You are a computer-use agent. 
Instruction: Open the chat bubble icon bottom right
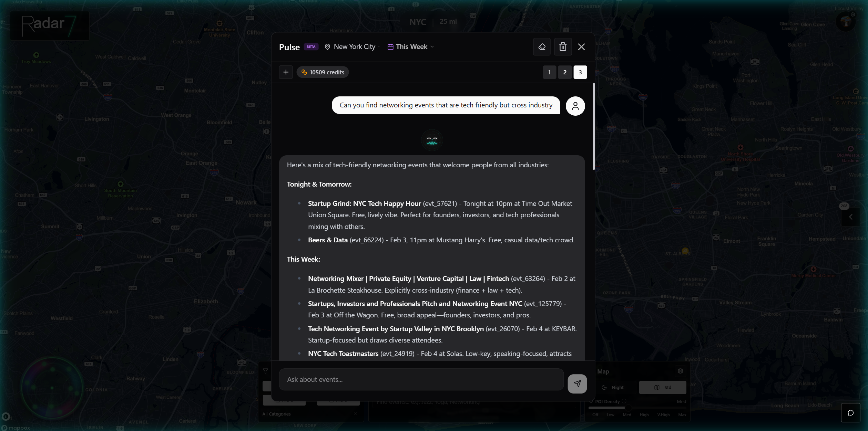point(851,413)
